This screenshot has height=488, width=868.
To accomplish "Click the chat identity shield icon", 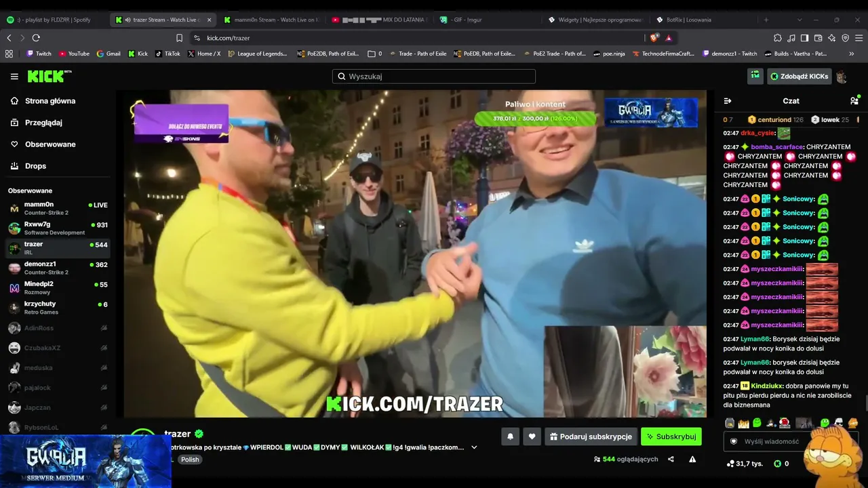I will click(734, 441).
